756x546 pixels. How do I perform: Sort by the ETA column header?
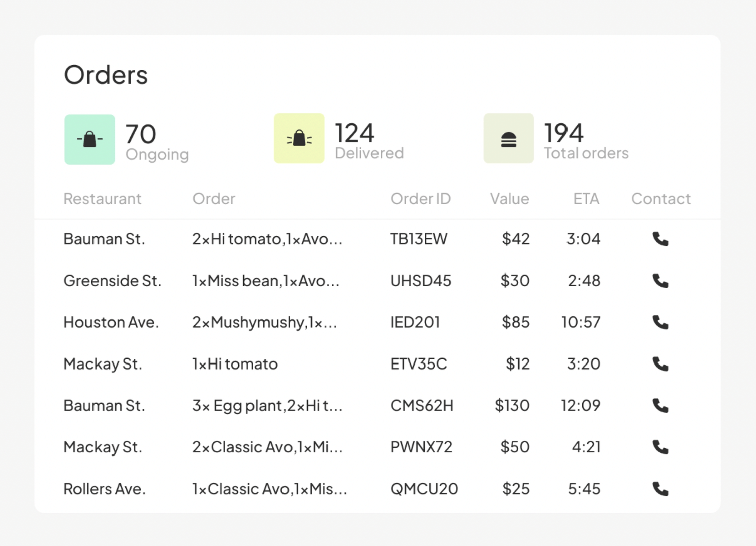586,199
